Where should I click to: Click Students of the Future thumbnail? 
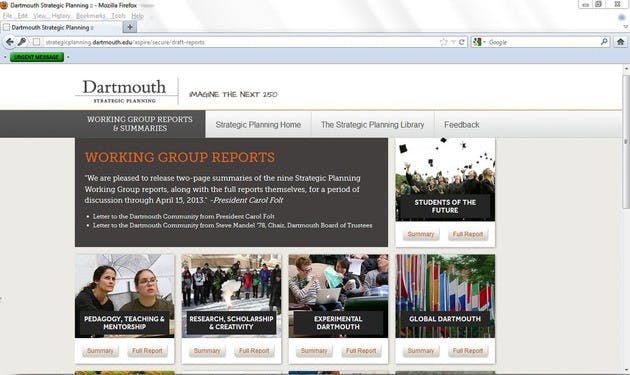point(445,180)
